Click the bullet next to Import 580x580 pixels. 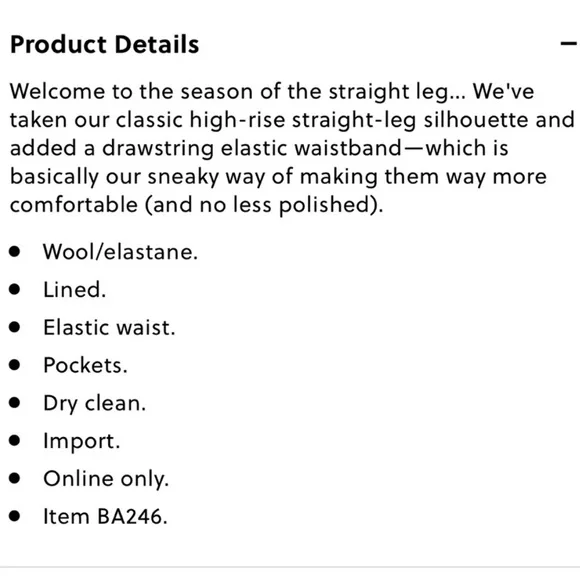tap(15, 441)
